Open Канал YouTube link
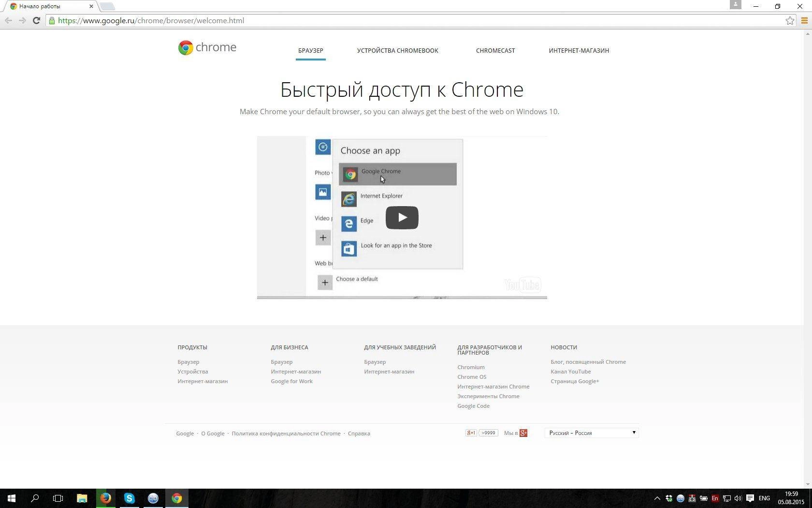812x508 pixels. (x=571, y=372)
